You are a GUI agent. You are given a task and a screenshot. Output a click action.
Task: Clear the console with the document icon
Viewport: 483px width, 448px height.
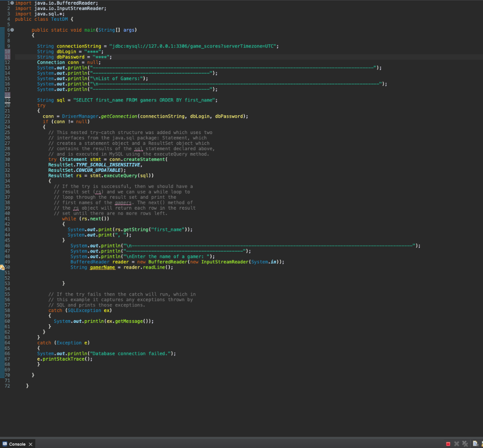point(475,444)
